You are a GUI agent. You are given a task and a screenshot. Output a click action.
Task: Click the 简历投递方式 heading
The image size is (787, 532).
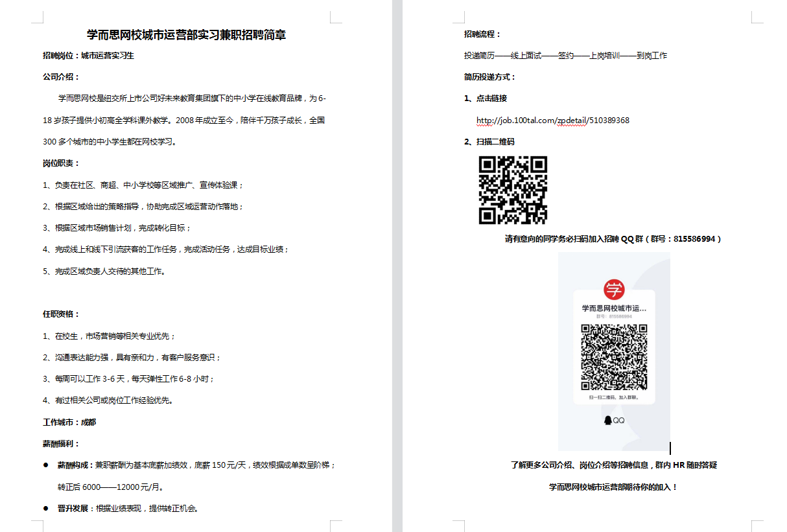point(490,77)
